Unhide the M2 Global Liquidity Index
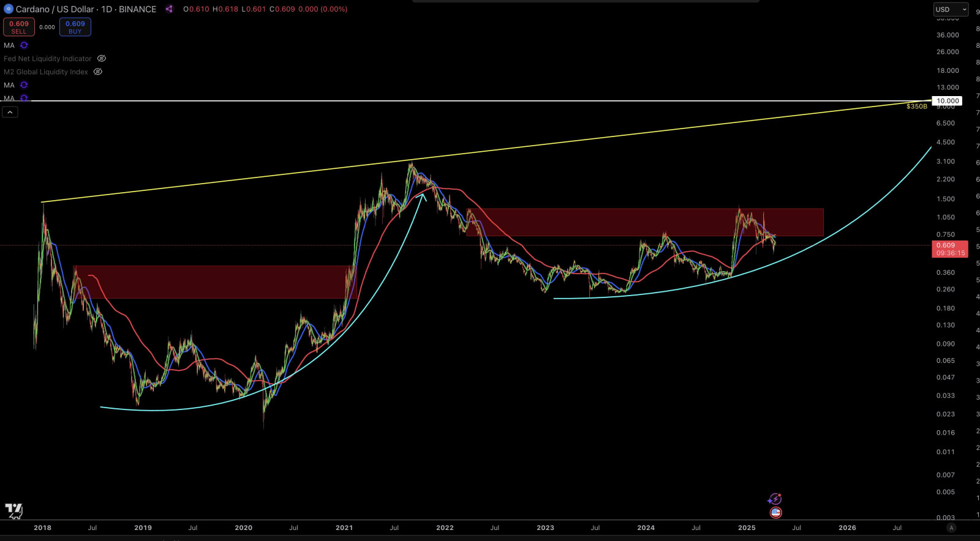 click(98, 72)
